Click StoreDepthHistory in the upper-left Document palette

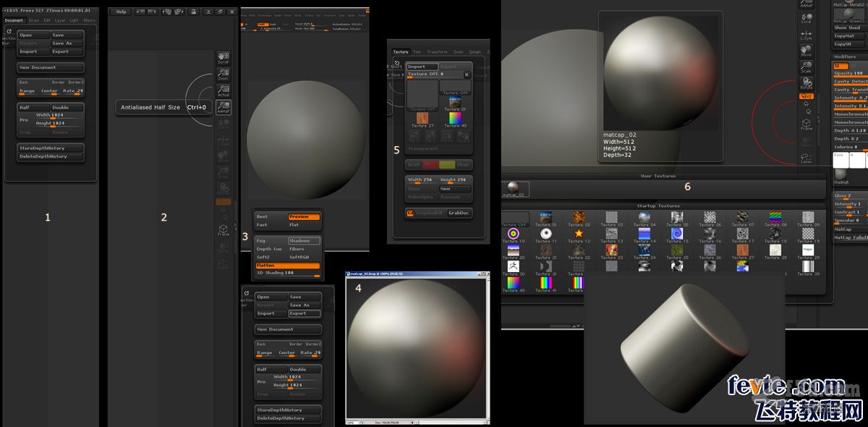(x=51, y=148)
